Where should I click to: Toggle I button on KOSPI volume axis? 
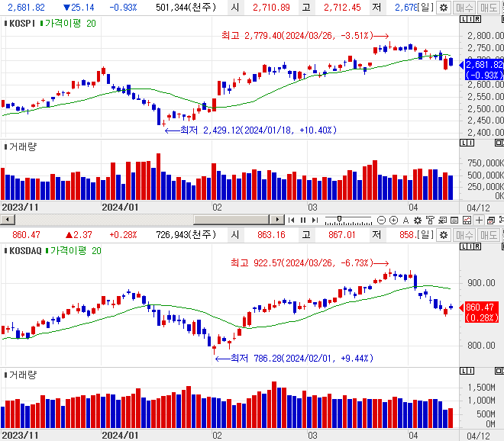pyautogui.click(x=470, y=143)
